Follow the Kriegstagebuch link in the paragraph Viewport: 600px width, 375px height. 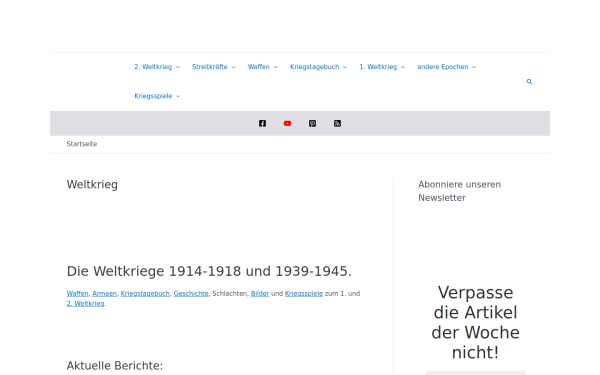(145, 293)
